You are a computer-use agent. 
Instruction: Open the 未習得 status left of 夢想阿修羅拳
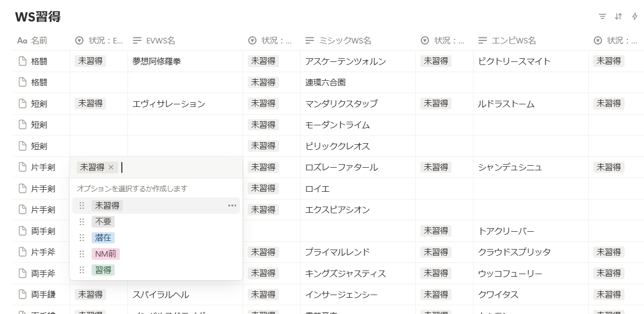tap(90, 61)
